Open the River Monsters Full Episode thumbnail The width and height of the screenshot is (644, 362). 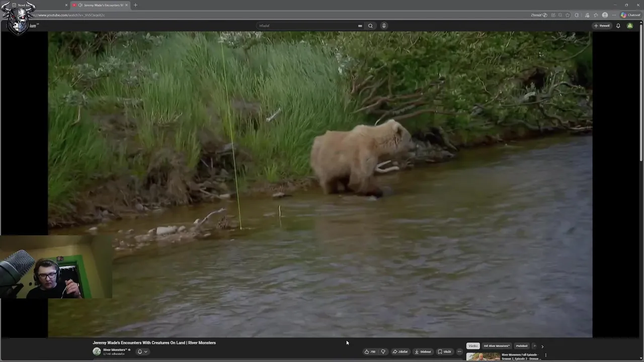tap(483, 357)
